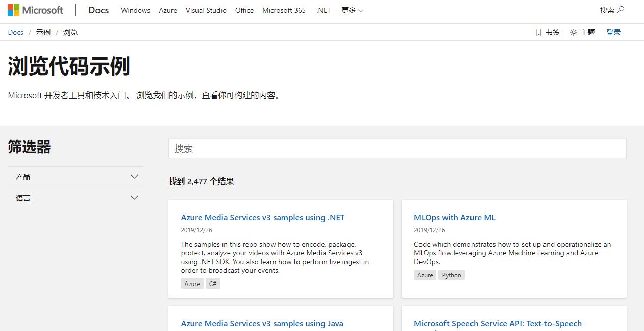The height and width of the screenshot is (331, 644).
Task: Navigate to Microsoft 365 section
Action: click(284, 10)
